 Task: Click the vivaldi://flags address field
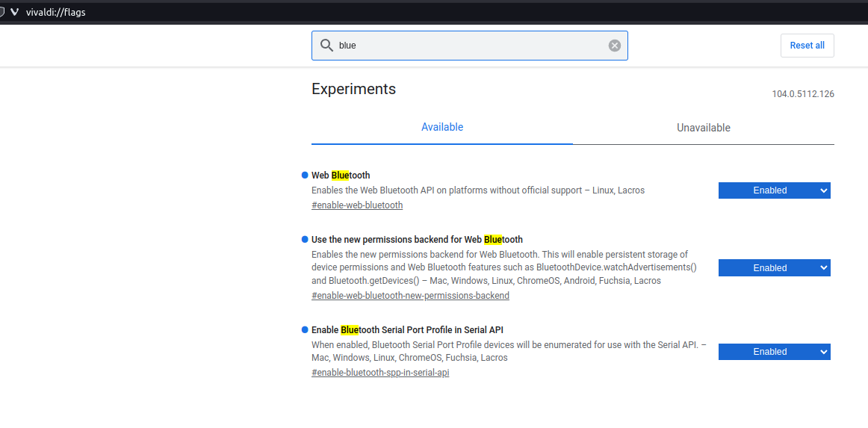coord(56,12)
